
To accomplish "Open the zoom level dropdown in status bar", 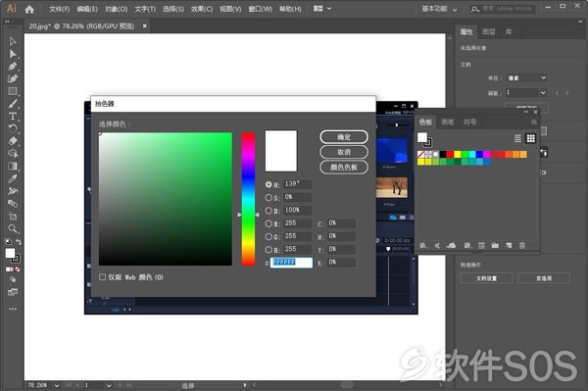I will pos(57,385).
